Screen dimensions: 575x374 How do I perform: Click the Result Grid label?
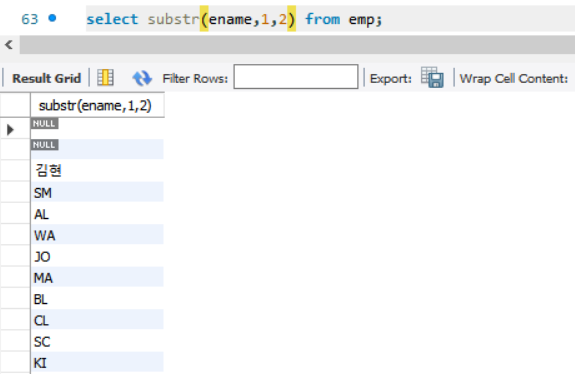pos(47,78)
